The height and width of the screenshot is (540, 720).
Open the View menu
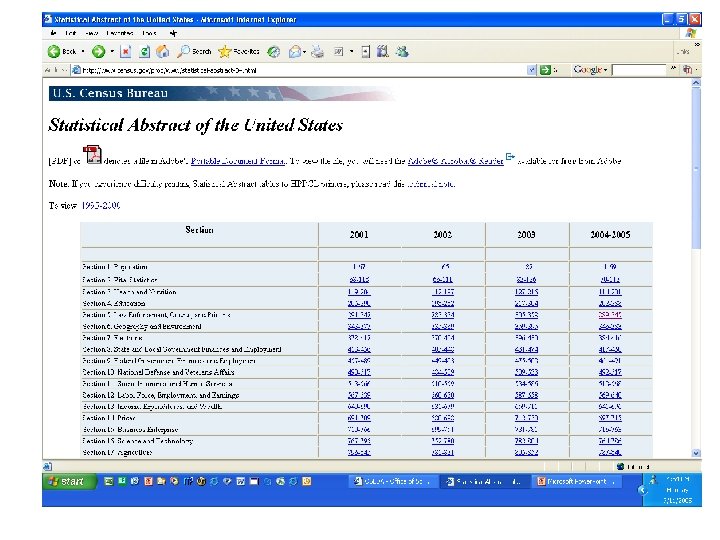92,33
